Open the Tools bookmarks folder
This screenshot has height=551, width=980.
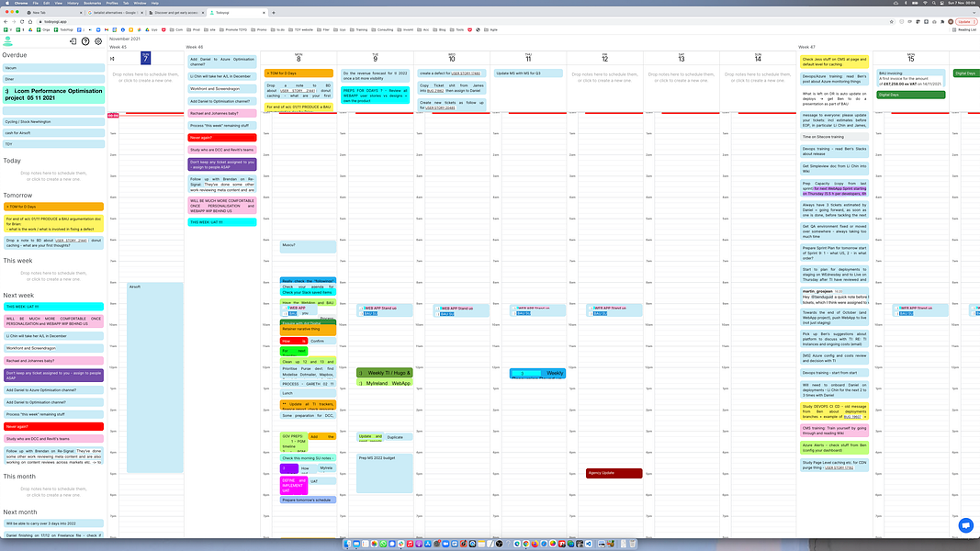point(456,29)
